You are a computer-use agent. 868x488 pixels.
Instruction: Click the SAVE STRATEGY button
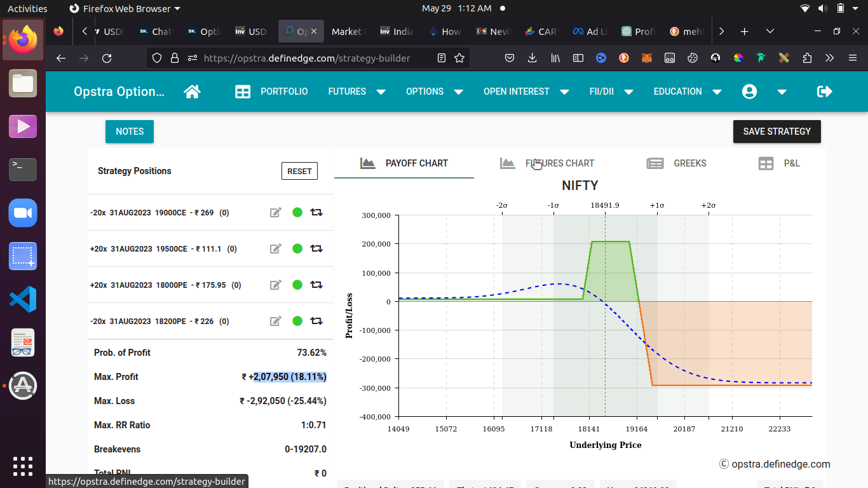[x=776, y=132]
